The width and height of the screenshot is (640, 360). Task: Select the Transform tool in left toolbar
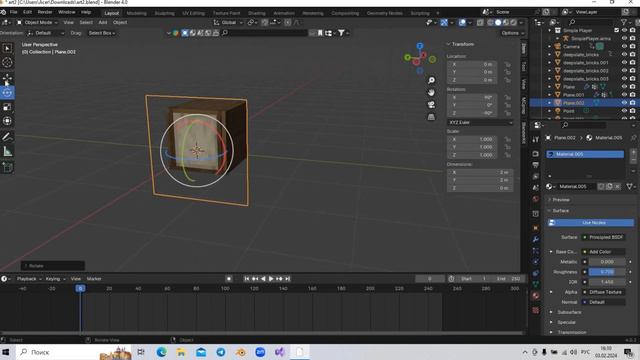(x=7, y=121)
